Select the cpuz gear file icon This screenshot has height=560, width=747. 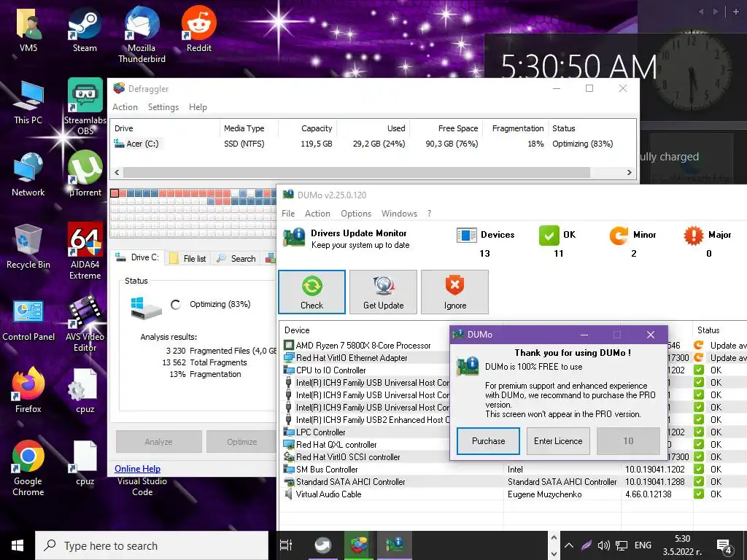[85, 391]
